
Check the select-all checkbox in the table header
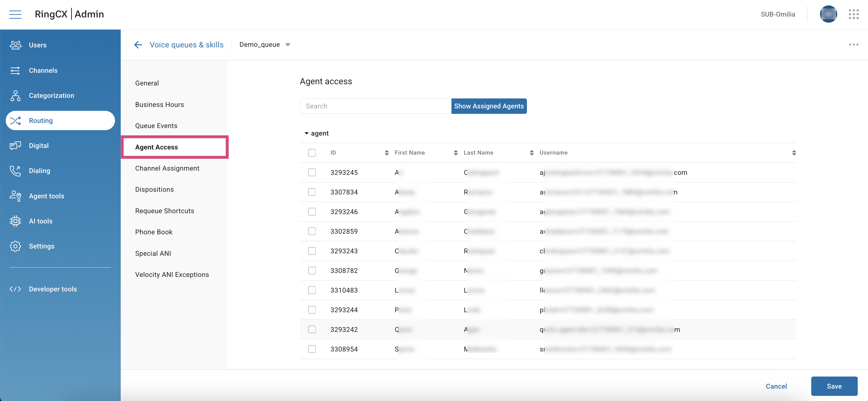click(312, 152)
